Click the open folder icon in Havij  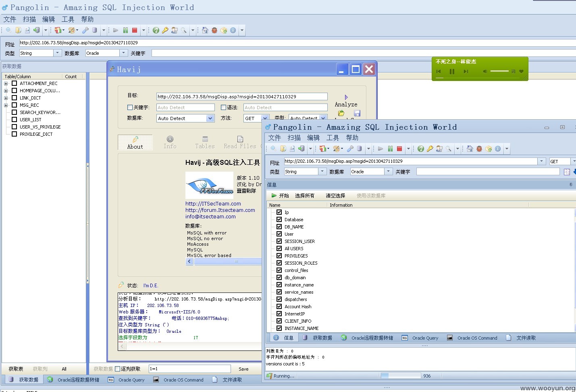click(341, 113)
